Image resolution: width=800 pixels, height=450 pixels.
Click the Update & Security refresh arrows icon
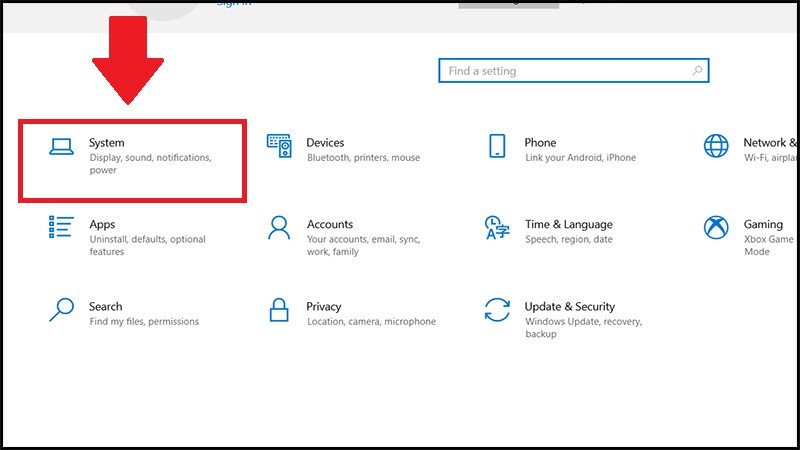click(x=497, y=310)
